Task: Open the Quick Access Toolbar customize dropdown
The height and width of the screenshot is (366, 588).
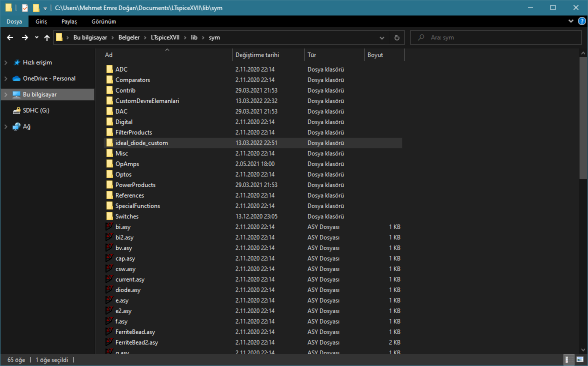Action: (45, 8)
